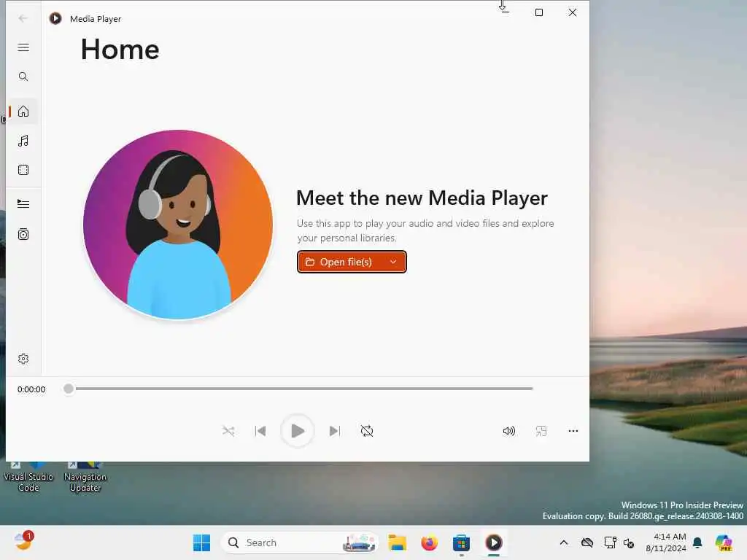Click the Media Player app logo
Screen dimensions: 747x560
55,18
